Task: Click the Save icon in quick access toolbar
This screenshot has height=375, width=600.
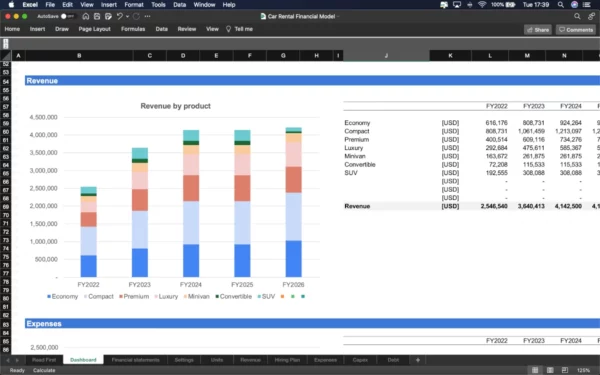Action: point(97,16)
